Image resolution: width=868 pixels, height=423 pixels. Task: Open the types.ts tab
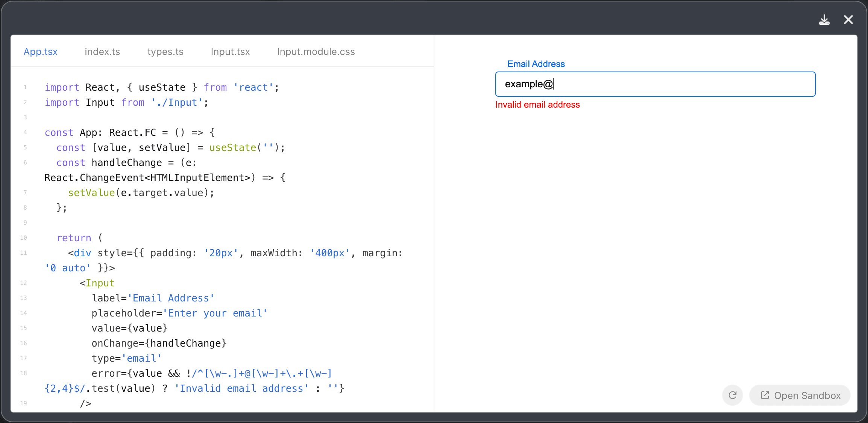pyautogui.click(x=165, y=52)
